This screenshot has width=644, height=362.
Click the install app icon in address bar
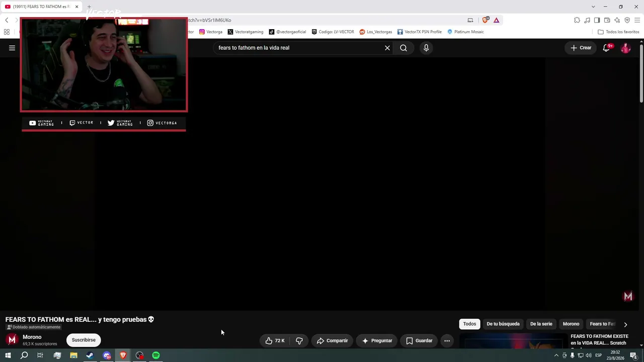click(x=470, y=20)
